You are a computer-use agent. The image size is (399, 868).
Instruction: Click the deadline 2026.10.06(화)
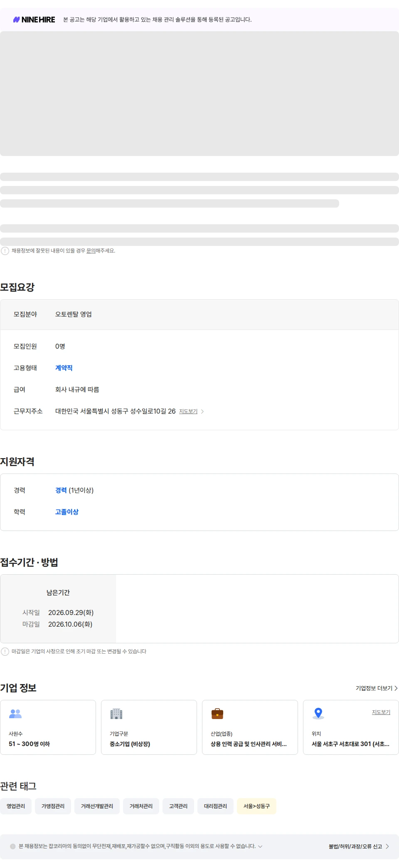(70, 624)
